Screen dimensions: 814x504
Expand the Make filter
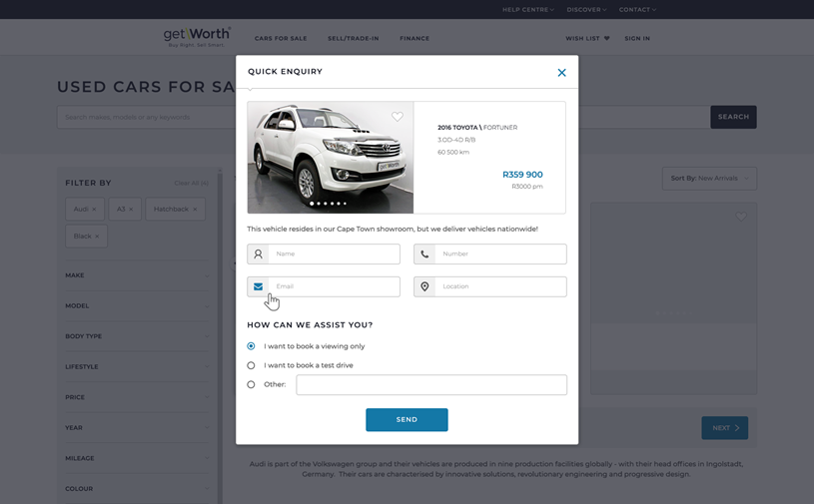137,275
